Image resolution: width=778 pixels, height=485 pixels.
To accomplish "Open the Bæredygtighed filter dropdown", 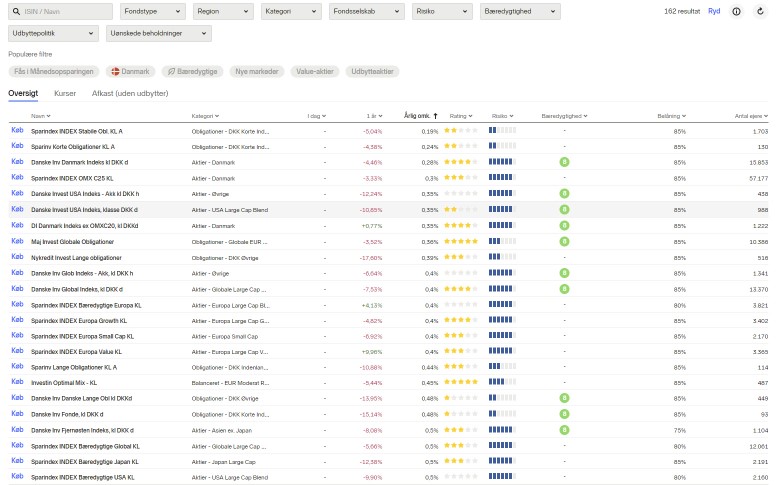I will click(x=520, y=11).
